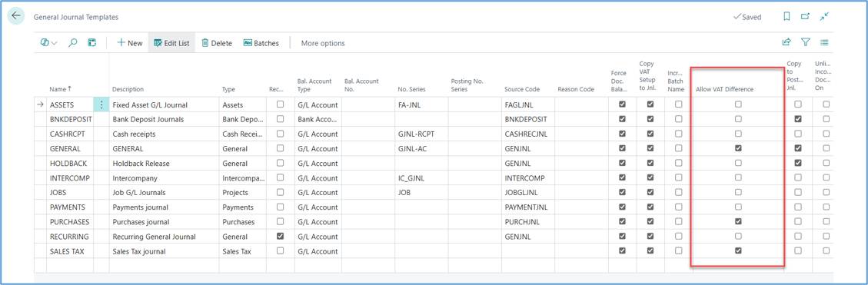Bookmark this page icon
This screenshot has width=868, height=285.
coord(787,17)
